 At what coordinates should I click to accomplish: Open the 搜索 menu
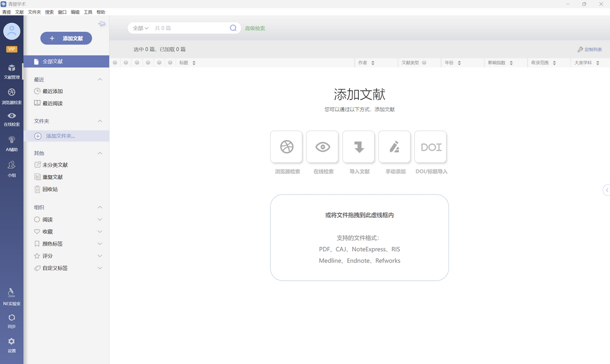(50, 12)
